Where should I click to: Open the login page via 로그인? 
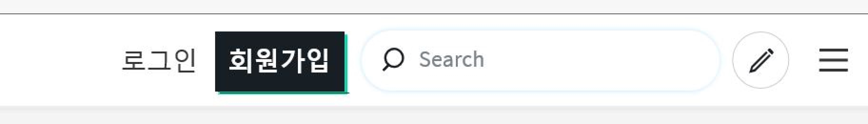coord(159,61)
